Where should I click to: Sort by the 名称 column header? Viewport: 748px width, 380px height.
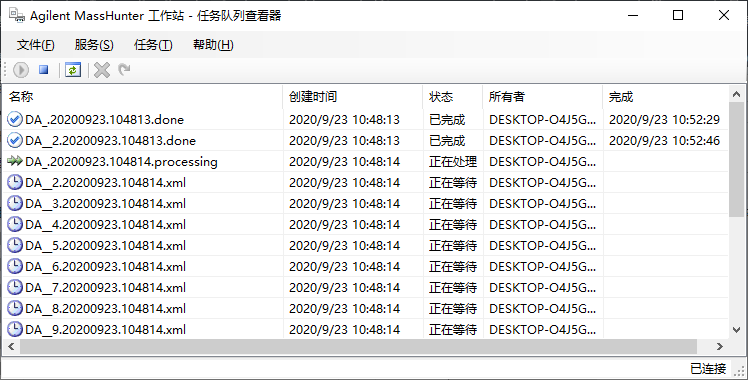click(x=143, y=97)
